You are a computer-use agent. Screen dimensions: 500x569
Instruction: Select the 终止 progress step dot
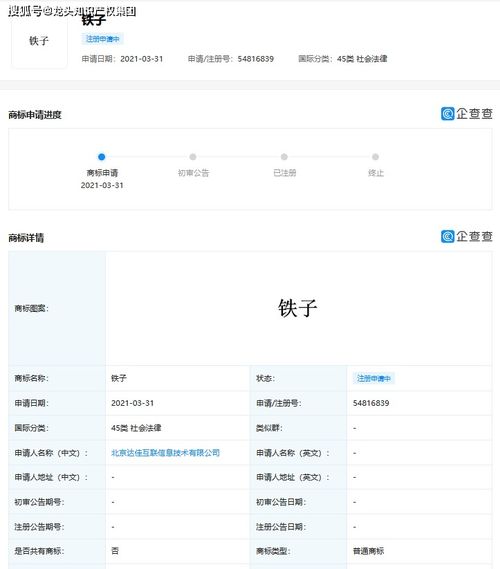[376, 157]
